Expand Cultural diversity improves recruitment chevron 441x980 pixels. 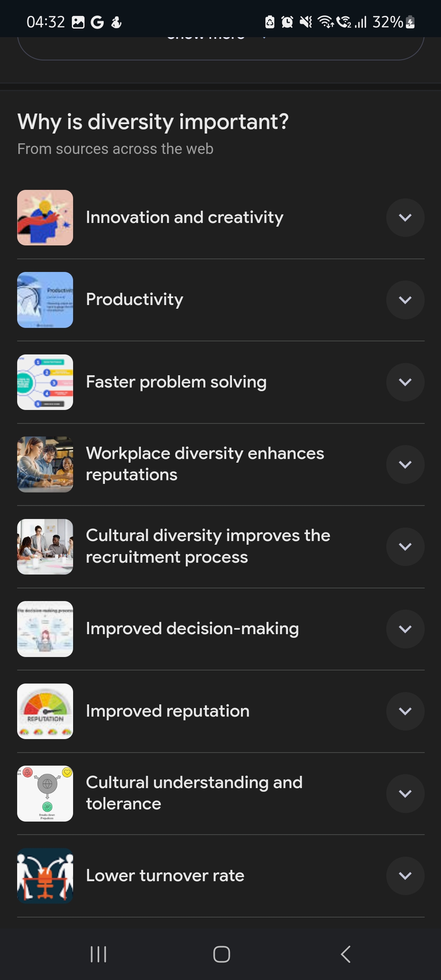tap(405, 547)
